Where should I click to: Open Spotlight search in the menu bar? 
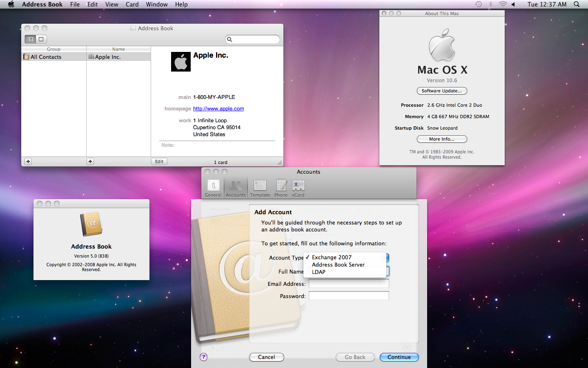[577, 4]
